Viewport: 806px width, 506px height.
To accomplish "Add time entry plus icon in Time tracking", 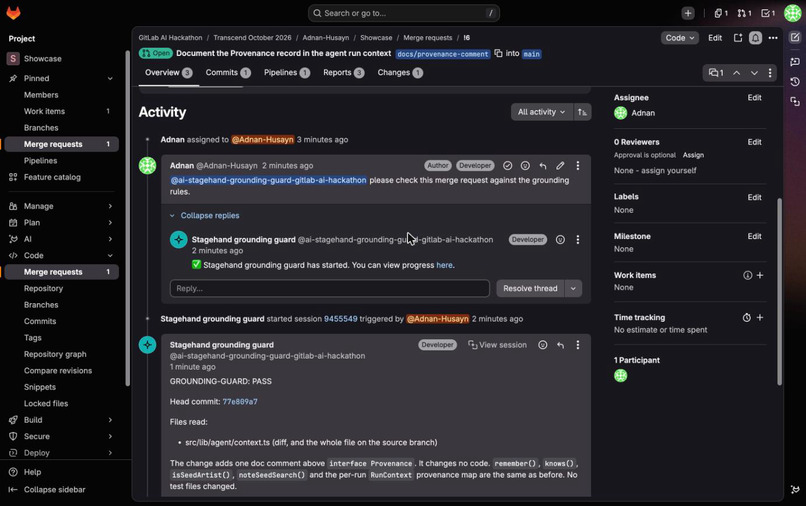I will pyautogui.click(x=760, y=318).
